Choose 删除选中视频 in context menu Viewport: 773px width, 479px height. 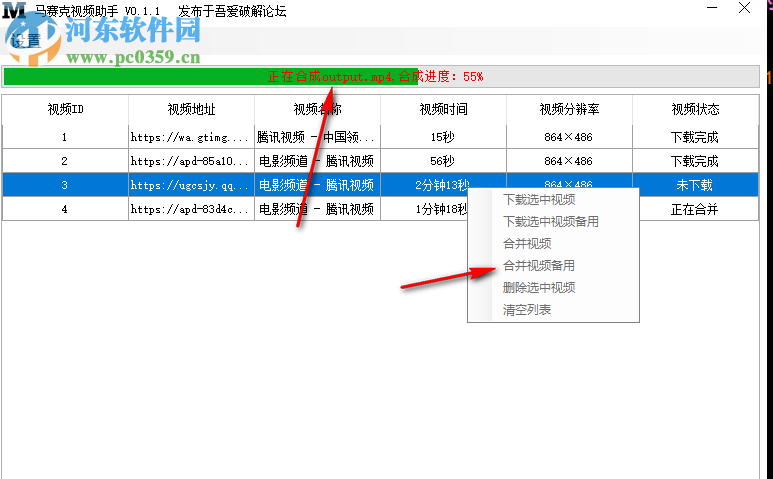pos(539,288)
